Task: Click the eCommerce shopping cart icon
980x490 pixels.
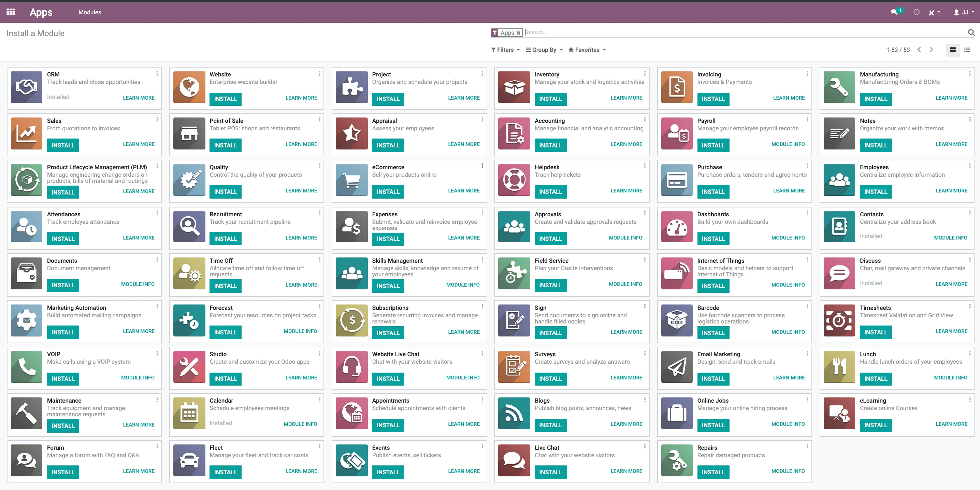Action: [351, 180]
